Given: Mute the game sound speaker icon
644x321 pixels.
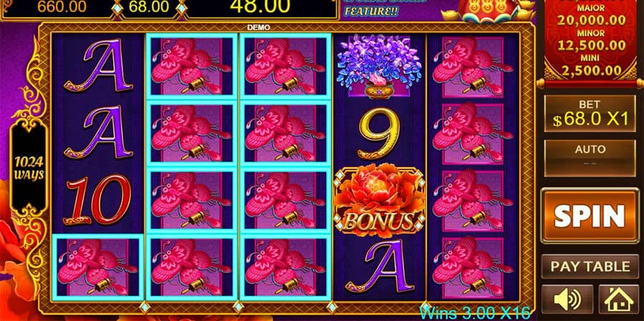Looking at the screenshot, I should [x=567, y=300].
